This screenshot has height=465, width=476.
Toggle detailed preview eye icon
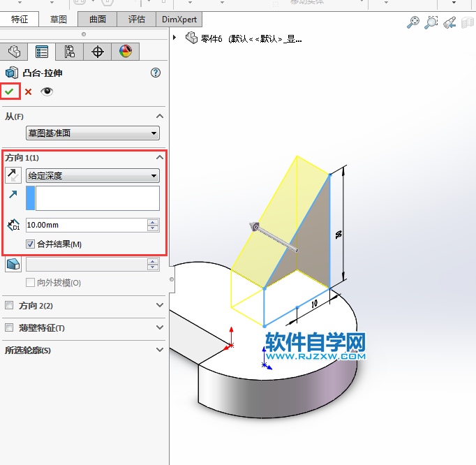click(x=47, y=91)
